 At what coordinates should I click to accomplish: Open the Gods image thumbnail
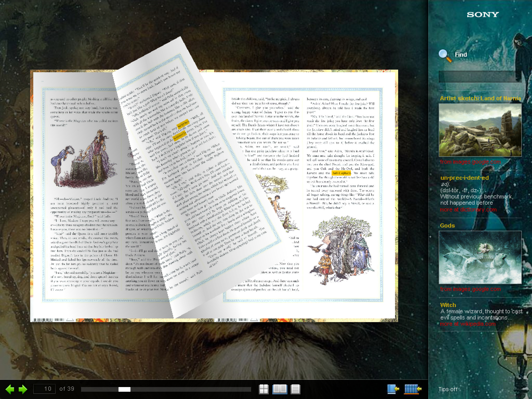pos(480,257)
